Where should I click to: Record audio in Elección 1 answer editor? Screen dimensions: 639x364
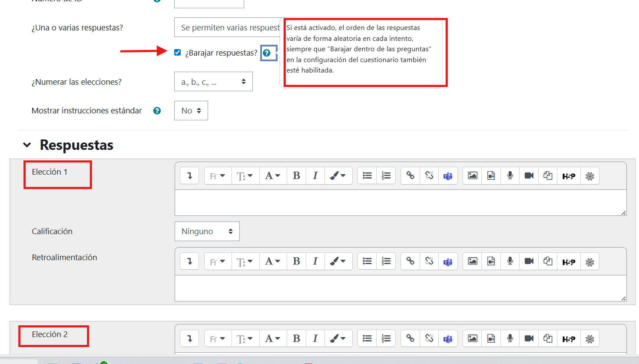(510, 175)
